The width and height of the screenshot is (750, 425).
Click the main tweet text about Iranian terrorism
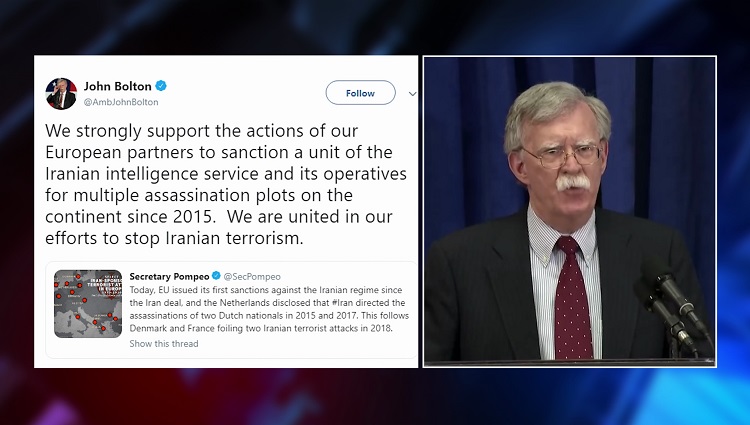point(226,184)
